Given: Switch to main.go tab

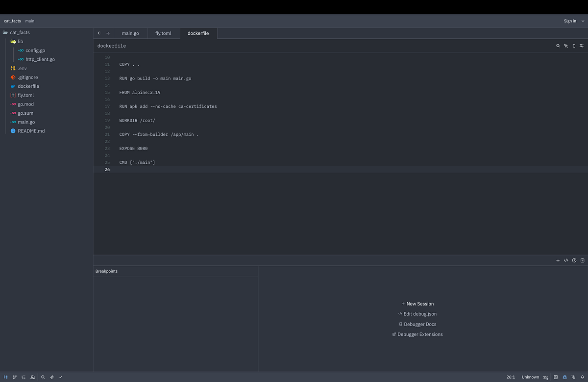Looking at the screenshot, I should click(x=130, y=33).
